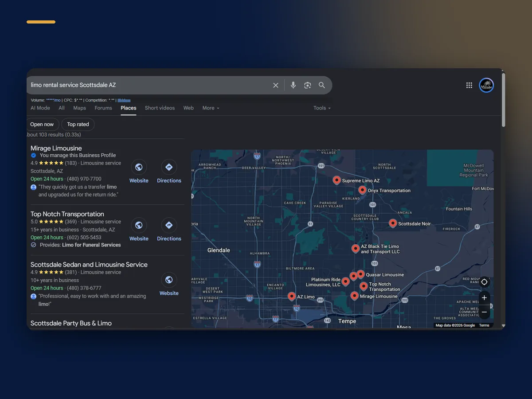Click the page vertical scrollbar
The image size is (532, 399).
point(503,100)
